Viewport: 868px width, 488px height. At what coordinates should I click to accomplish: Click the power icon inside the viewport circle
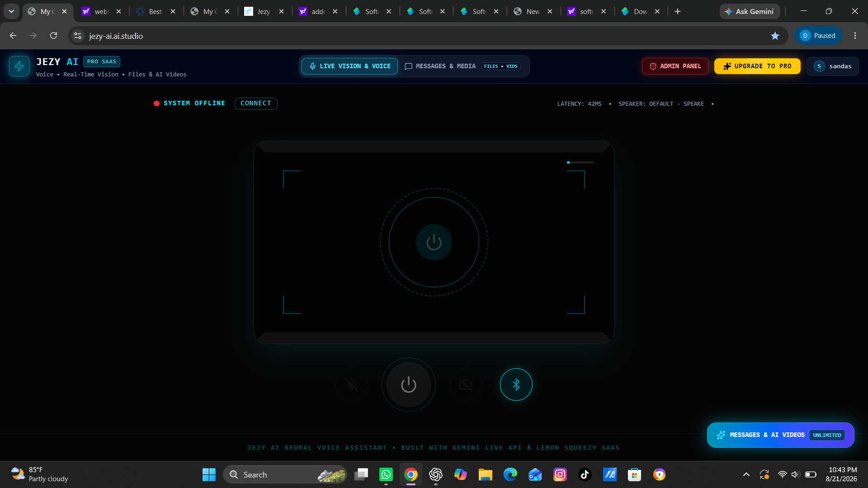(x=434, y=242)
